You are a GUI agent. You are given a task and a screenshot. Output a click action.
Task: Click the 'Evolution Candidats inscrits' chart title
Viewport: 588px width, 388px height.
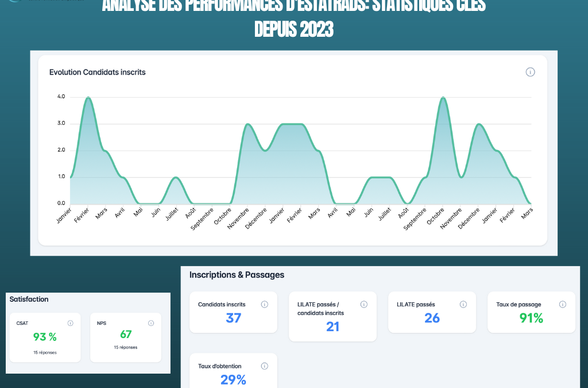tap(98, 72)
